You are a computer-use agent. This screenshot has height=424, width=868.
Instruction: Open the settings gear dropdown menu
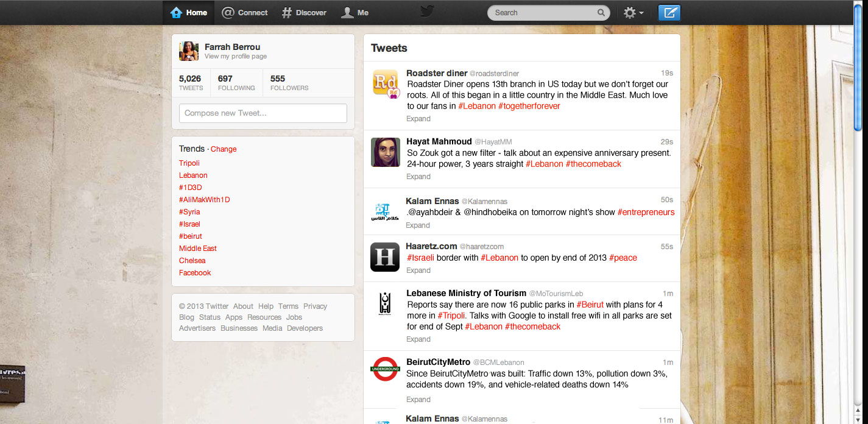click(633, 13)
